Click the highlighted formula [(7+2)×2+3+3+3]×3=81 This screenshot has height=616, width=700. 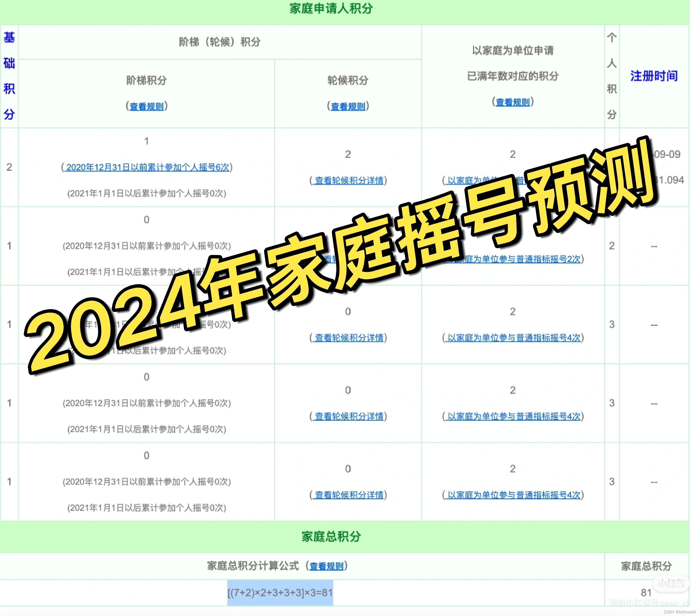280,592
